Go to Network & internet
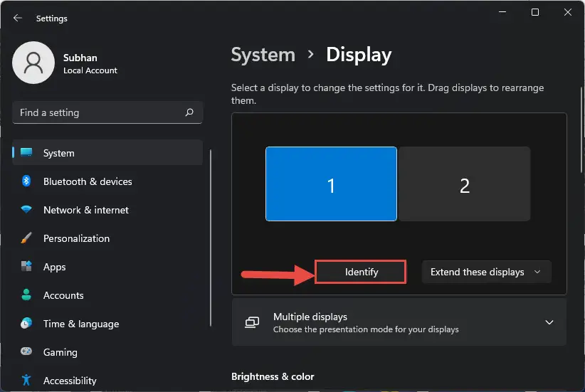Screen dimensions: 585x392 coord(107,210)
